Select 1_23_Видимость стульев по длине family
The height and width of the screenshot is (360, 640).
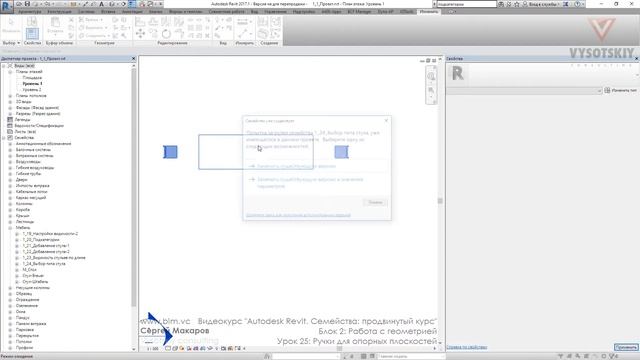54,258
